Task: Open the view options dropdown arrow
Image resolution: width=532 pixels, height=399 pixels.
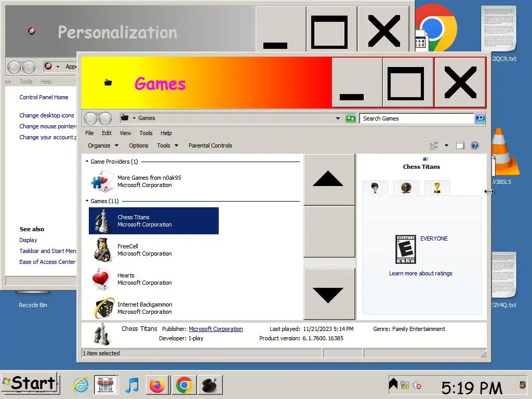Action: point(446,145)
